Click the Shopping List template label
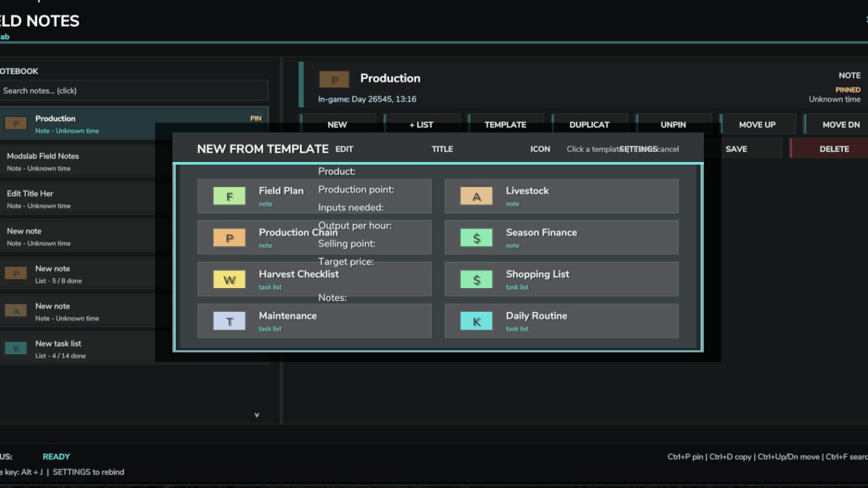Screen dimensions: 868x488 [x=537, y=274]
